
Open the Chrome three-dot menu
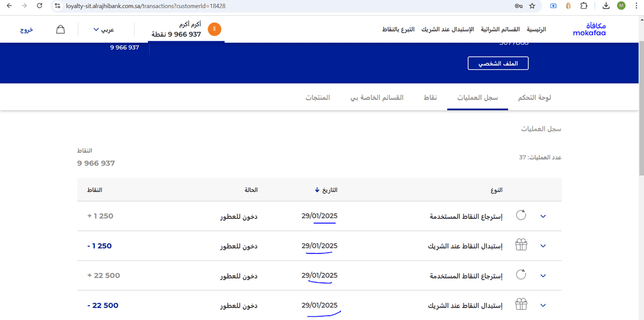click(x=636, y=6)
